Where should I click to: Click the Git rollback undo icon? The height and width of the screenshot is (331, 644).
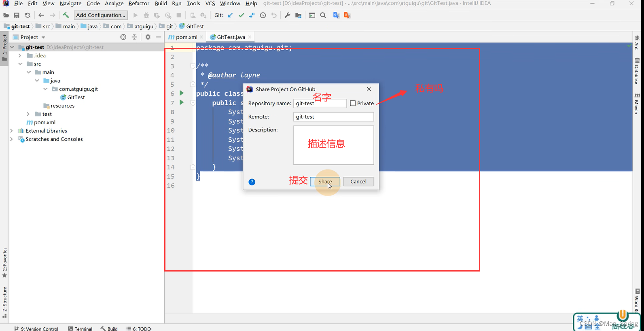coord(274,15)
